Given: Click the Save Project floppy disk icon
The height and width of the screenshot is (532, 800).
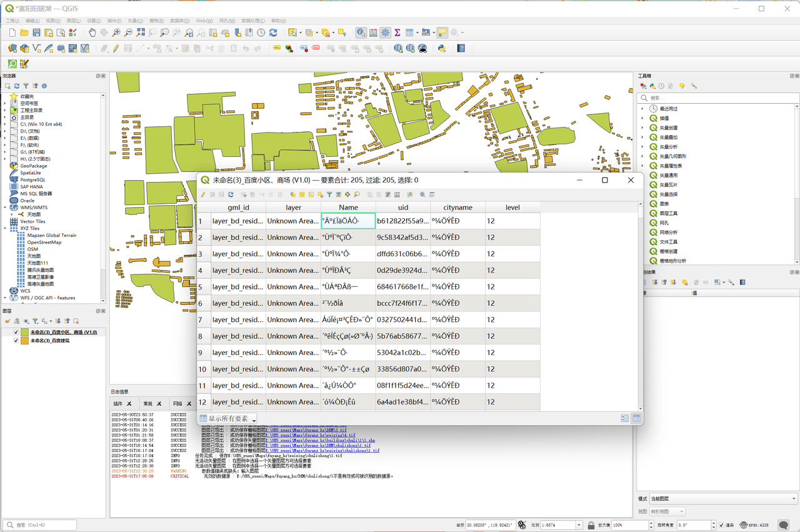Looking at the screenshot, I should [x=36, y=33].
